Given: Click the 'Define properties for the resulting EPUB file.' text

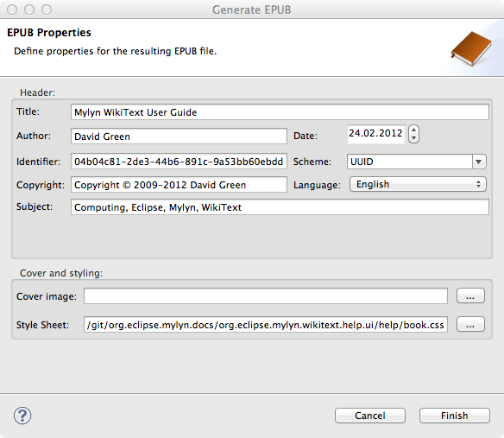Looking at the screenshot, I should (116, 51).
